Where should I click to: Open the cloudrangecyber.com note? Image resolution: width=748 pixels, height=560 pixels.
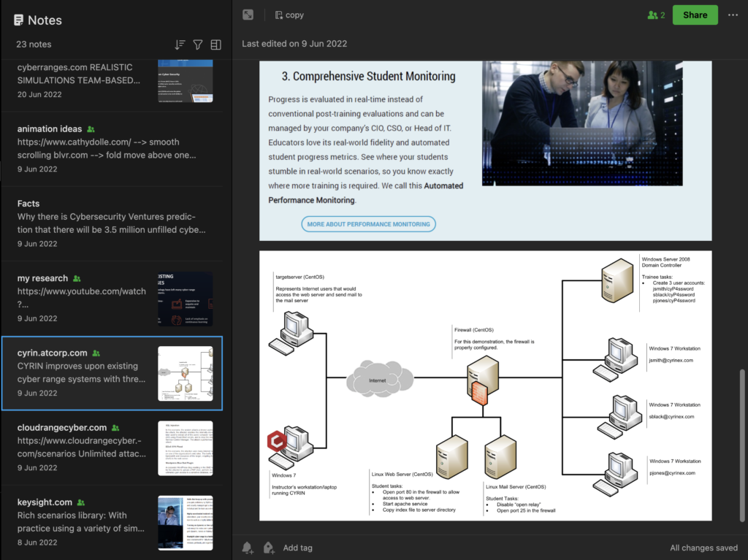pos(112,448)
